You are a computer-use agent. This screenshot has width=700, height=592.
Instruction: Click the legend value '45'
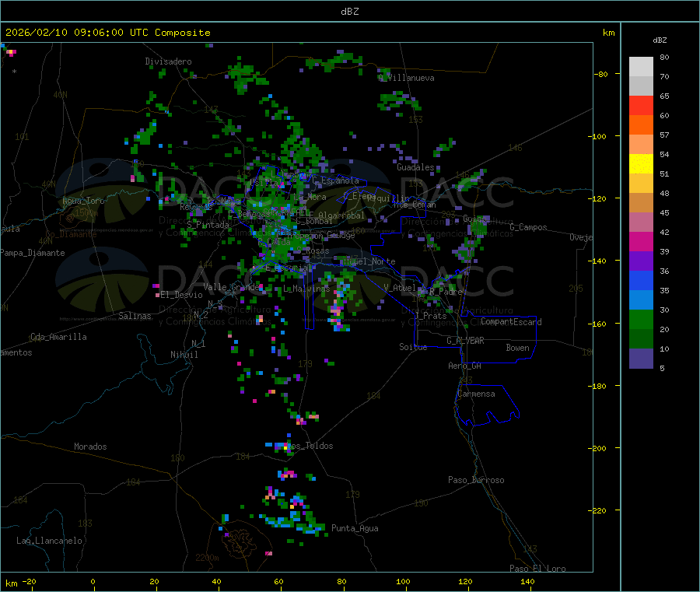[664, 213]
